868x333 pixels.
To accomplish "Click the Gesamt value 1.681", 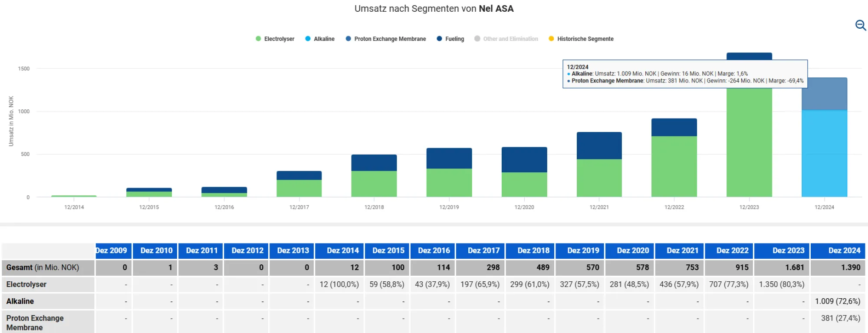I will 782,267.
